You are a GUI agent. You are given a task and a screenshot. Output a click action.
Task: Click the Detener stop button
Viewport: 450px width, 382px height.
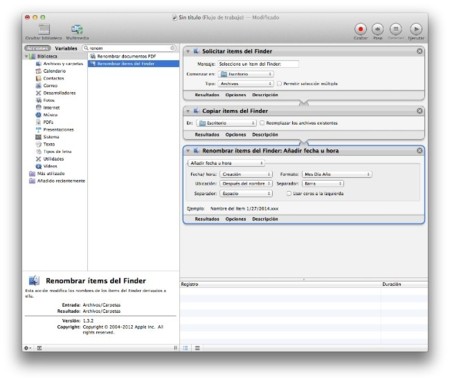point(396,29)
